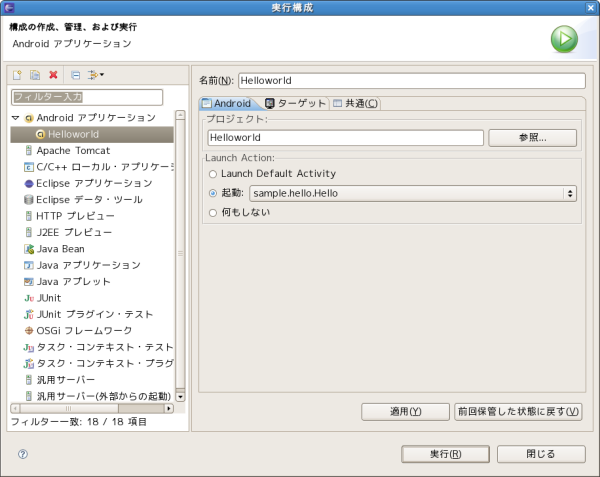Viewport: 600px width, 477px height.
Task: Click the 参照... browse button
Action: coord(532,137)
